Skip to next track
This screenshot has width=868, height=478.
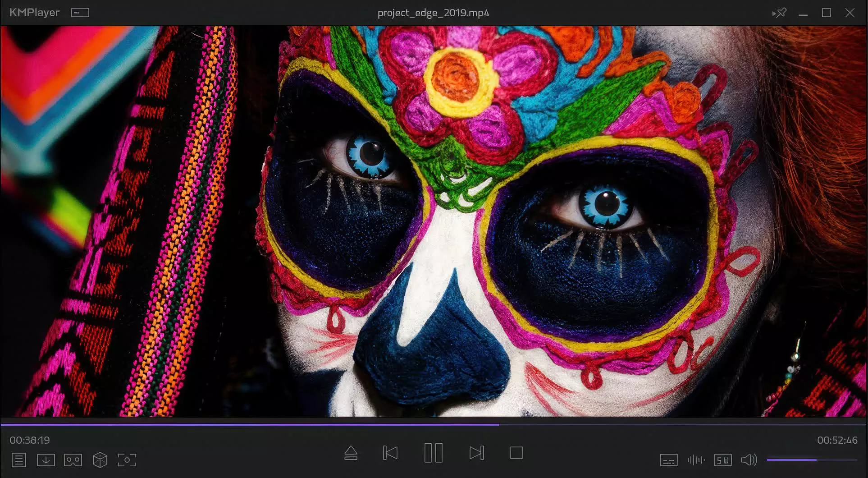tap(477, 453)
